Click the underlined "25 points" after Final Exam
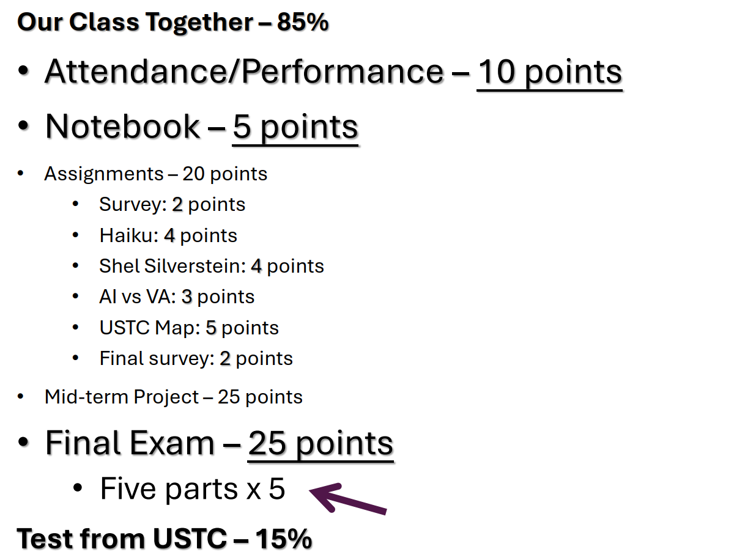The height and width of the screenshot is (560, 745). tap(321, 443)
